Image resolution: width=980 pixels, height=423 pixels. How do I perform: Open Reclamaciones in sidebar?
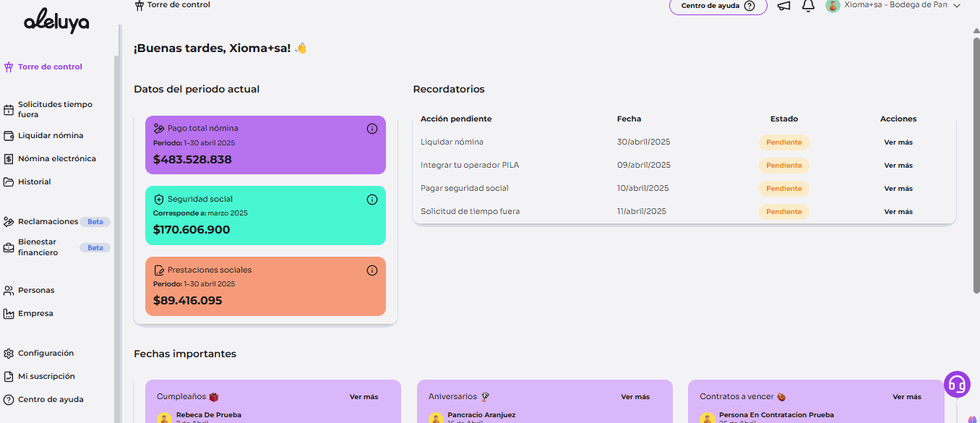pos(48,221)
